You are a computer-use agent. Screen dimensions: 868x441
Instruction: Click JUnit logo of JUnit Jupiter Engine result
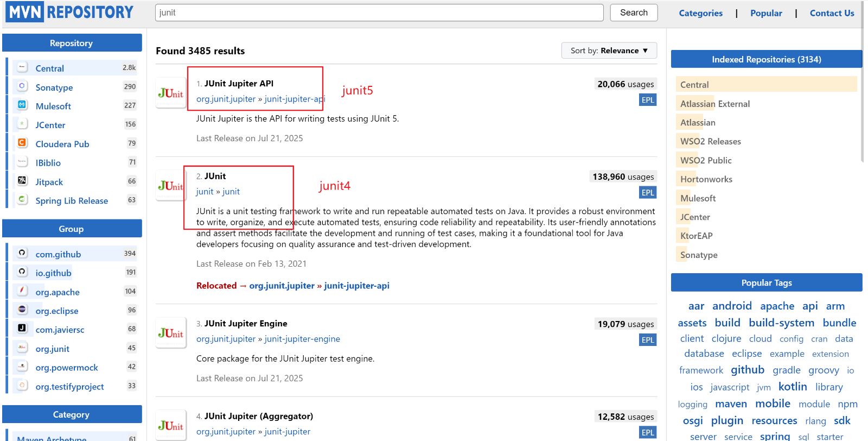pos(171,333)
